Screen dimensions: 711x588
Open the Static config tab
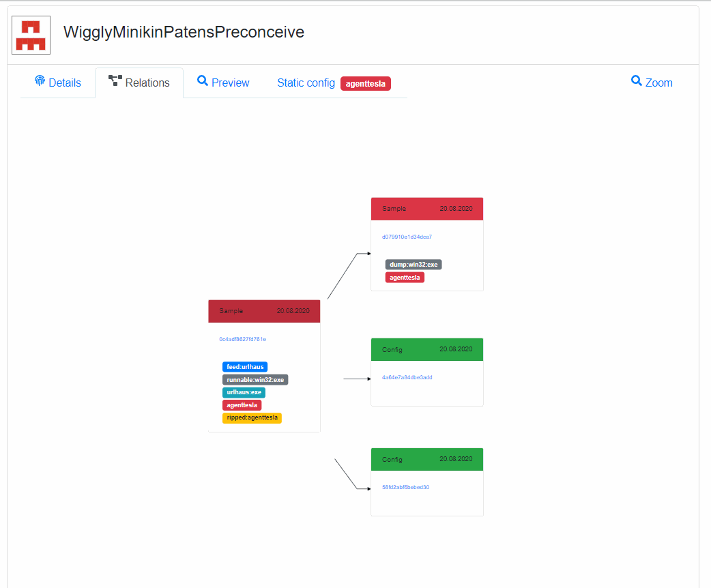tap(306, 83)
